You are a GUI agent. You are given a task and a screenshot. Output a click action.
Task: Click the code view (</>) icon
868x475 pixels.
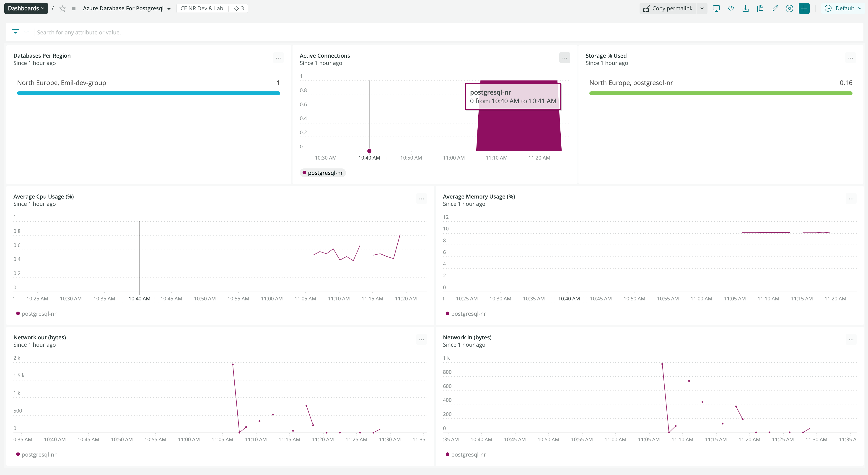(731, 8)
